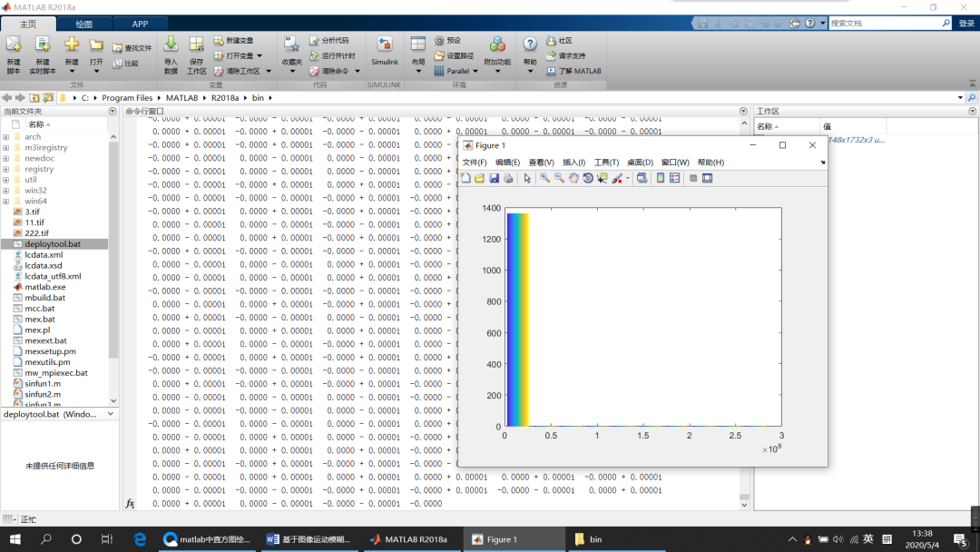Select deploytool.bat in the file list
The width and height of the screenshot is (980, 552).
(54, 244)
